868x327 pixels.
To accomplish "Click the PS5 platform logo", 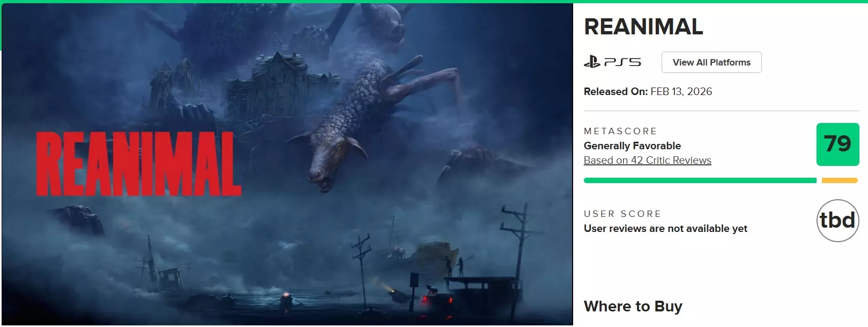I will click(612, 62).
